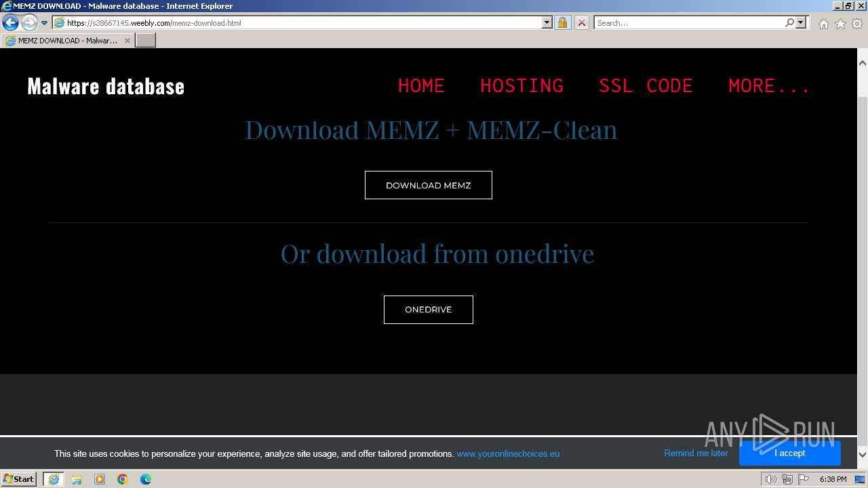Click the Malware database site title
The width and height of the screenshot is (868, 488).
[x=106, y=86]
